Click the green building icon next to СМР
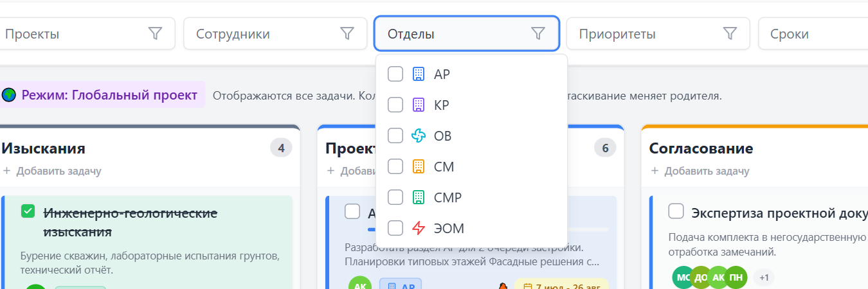Viewport: 868px width, 289px height. 419,197
